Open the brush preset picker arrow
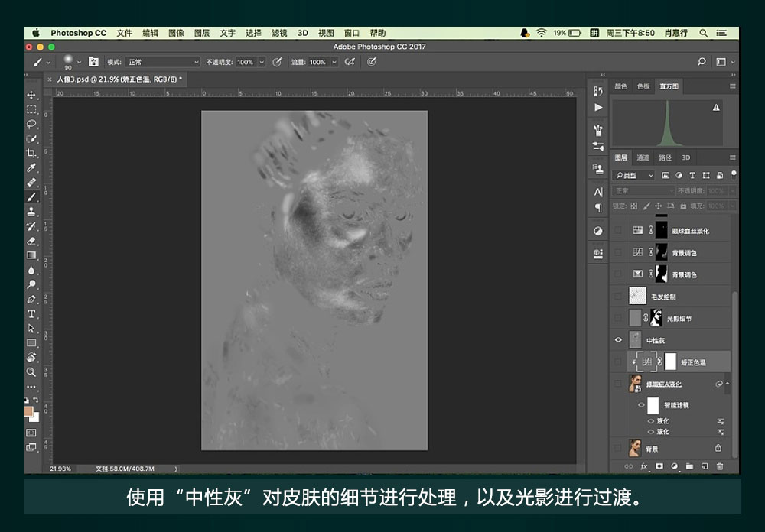 coord(79,62)
